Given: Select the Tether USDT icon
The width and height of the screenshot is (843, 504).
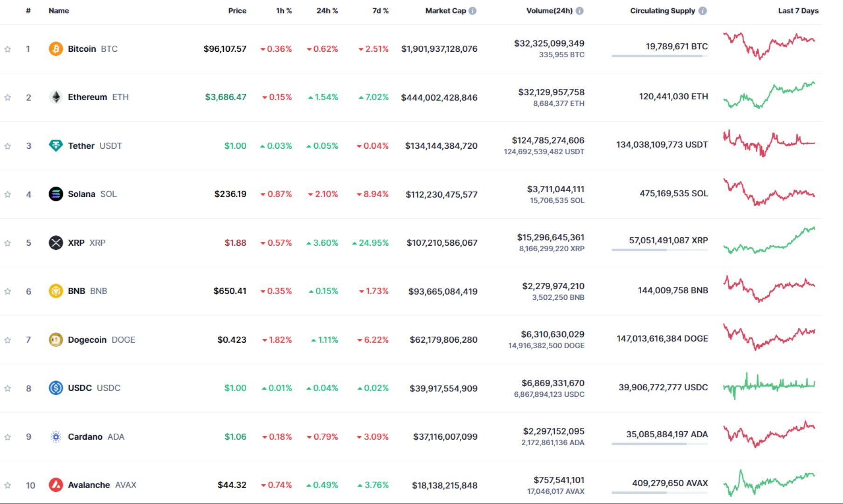Looking at the screenshot, I should [x=55, y=145].
